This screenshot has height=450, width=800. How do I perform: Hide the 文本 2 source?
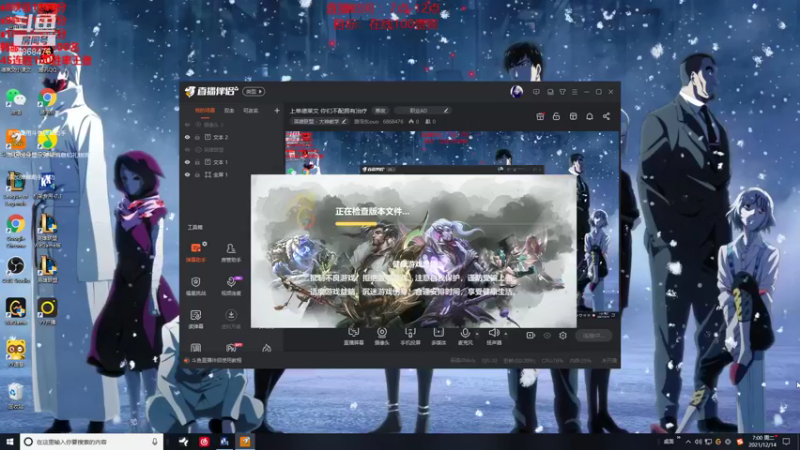(187, 137)
